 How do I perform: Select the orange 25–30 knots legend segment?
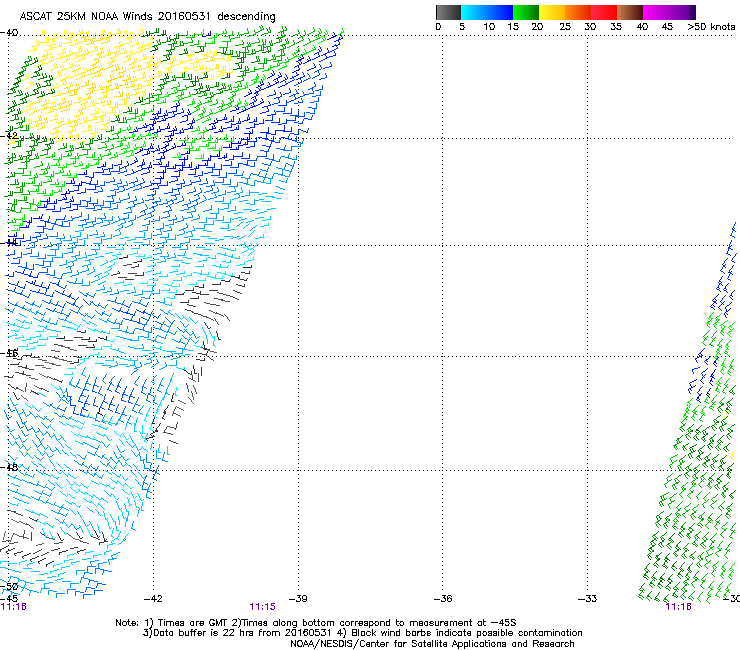pyautogui.click(x=578, y=12)
